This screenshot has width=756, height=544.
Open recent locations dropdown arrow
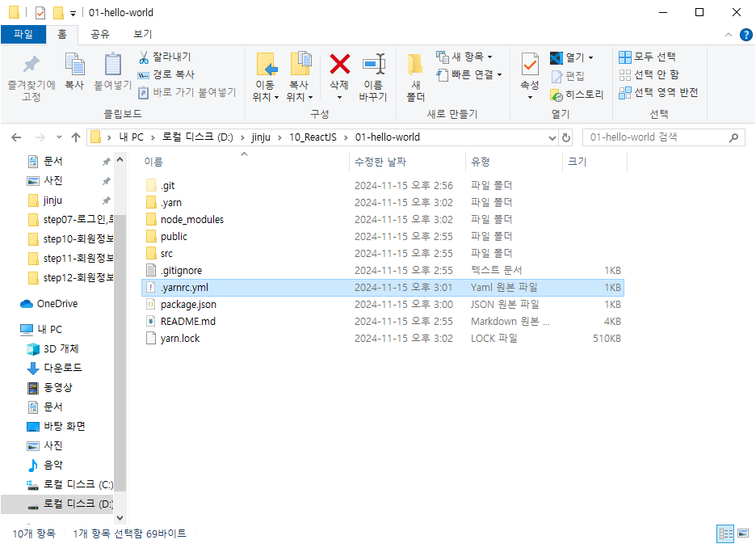click(x=59, y=137)
